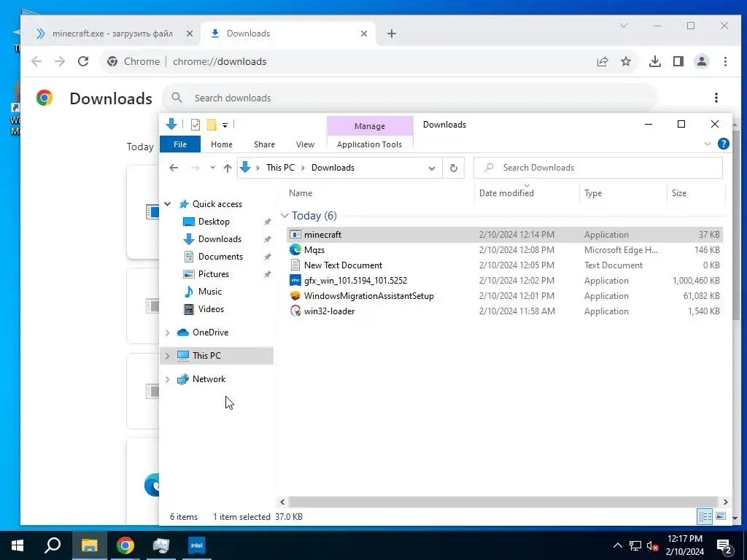This screenshot has width=747, height=560.
Task: Open the taskbar notification center
Action: (724, 546)
